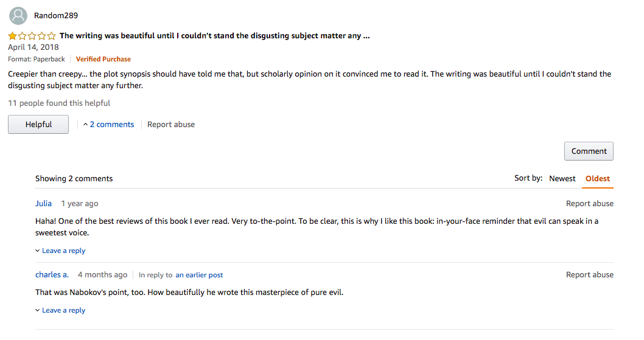The image size is (644, 340).
Task: Click the Random289 profile avatar icon
Action: 18,16
